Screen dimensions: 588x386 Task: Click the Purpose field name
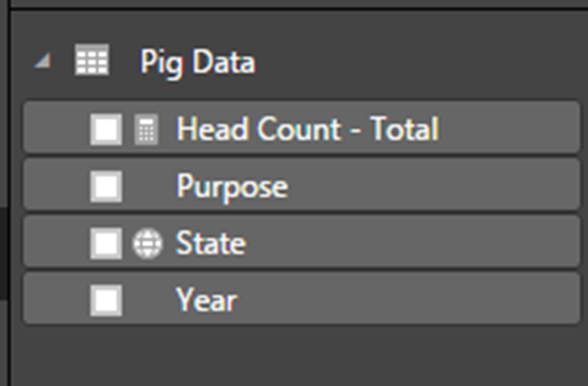point(232,186)
